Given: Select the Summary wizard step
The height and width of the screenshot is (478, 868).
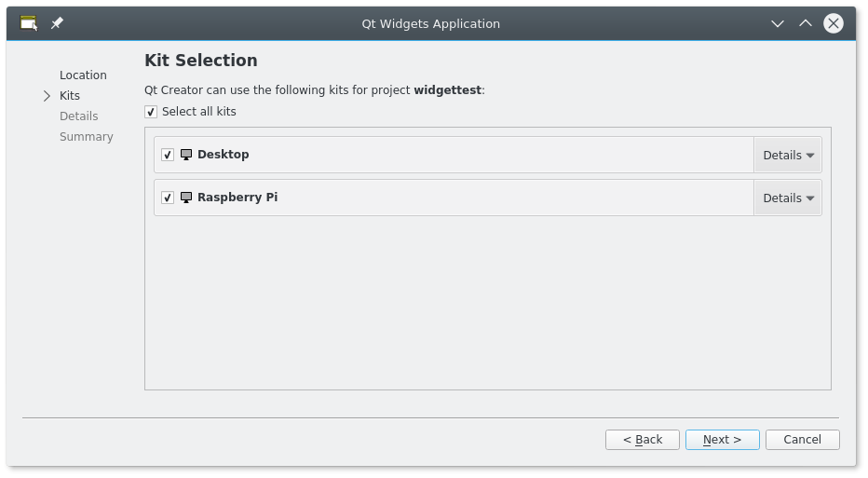Looking at the screenshot, I should [86, 137].
